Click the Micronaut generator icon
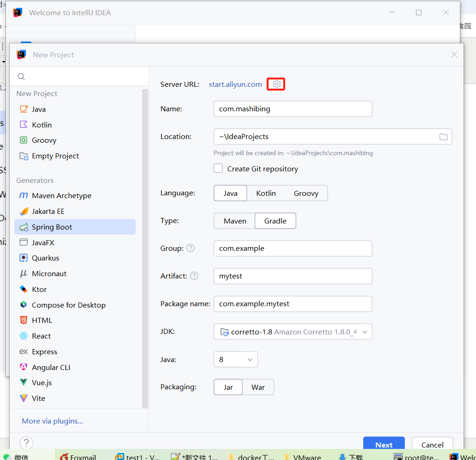 pyautogui.click(x=24, y=273)
